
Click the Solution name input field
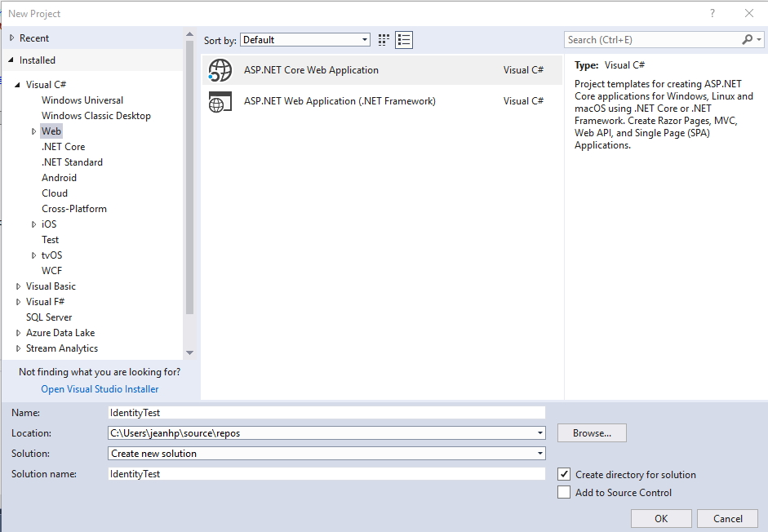[326, 474]
